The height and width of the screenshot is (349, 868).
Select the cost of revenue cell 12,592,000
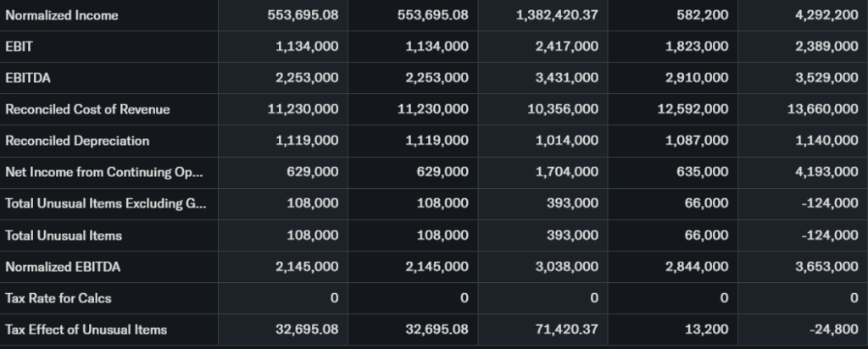click(693, 109)
